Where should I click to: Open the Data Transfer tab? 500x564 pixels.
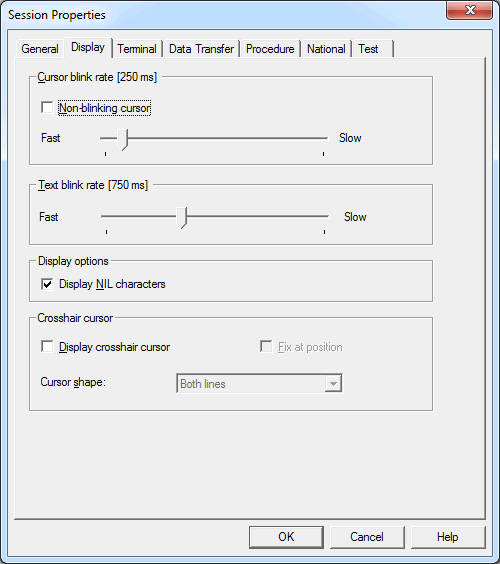201,49
